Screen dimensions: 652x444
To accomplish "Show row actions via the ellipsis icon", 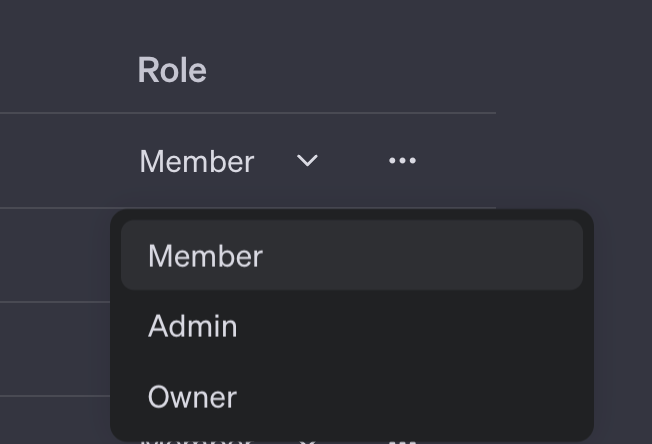I will 402,160.
